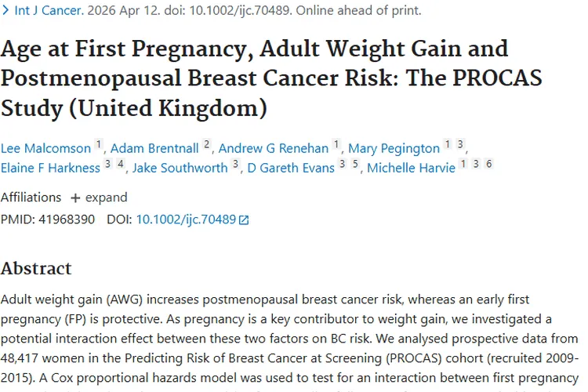This screenshot has height=392, width=588.
Task: Click affiliation superscript 6 after Michelle Harvie
Action: tap(489, 165)
